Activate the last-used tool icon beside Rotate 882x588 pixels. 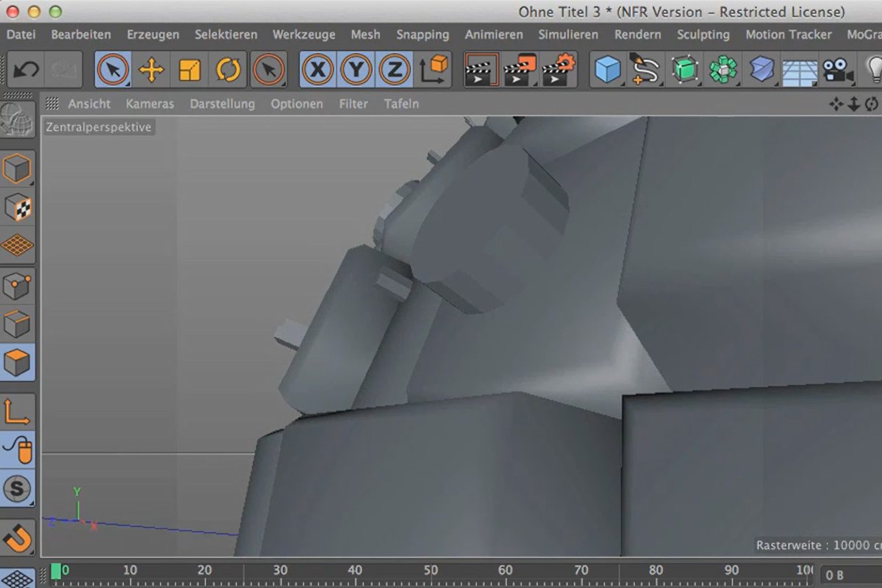(268, 71)
